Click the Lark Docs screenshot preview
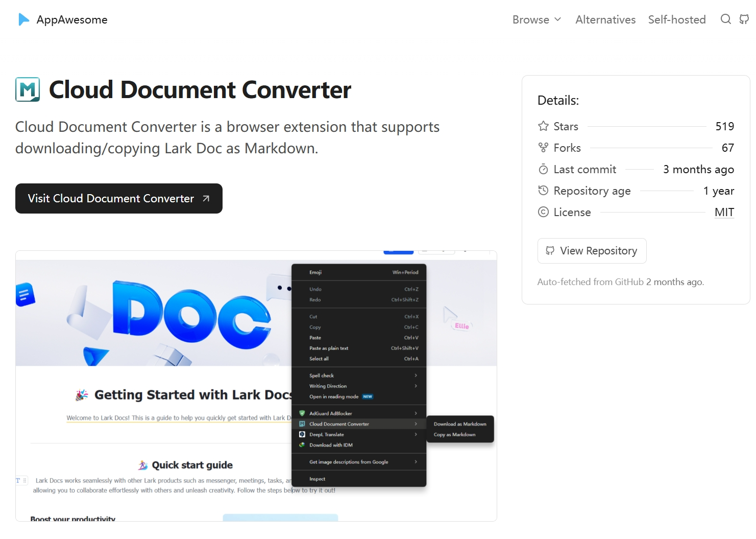The height and width of the screenshot is (539, 756). coord(256,386)
